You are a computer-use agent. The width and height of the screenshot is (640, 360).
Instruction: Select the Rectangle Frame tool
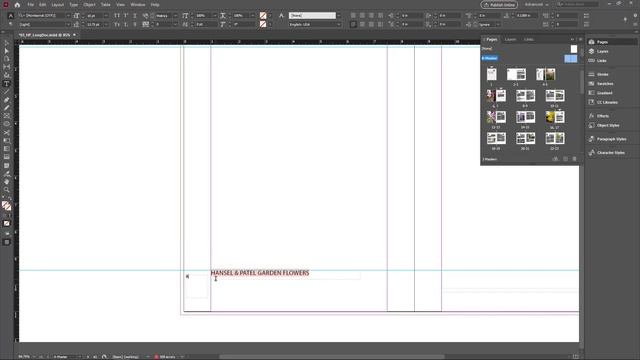7,116
